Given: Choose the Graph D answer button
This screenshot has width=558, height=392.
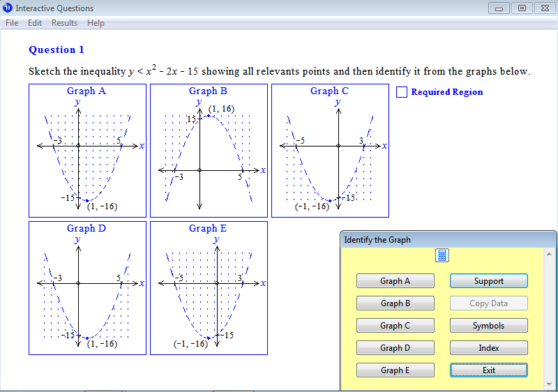Looking at the screenshot, I should click(395, 348).
